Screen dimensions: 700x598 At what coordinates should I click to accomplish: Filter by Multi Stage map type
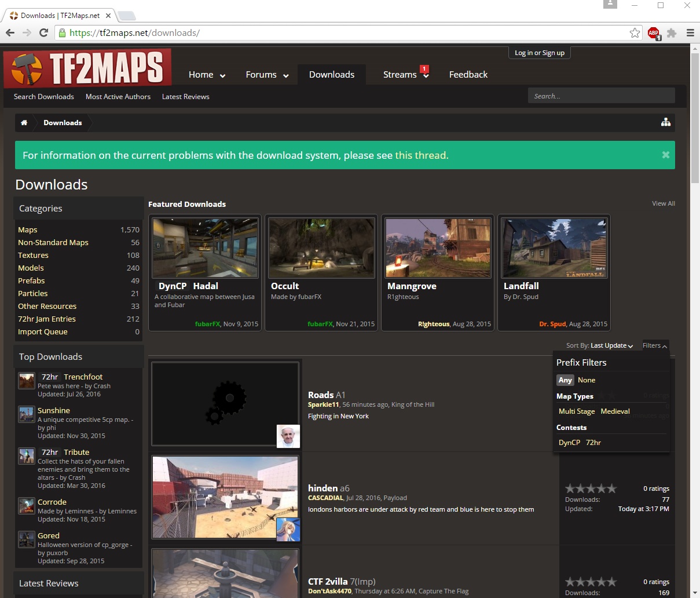coord(577,411)
